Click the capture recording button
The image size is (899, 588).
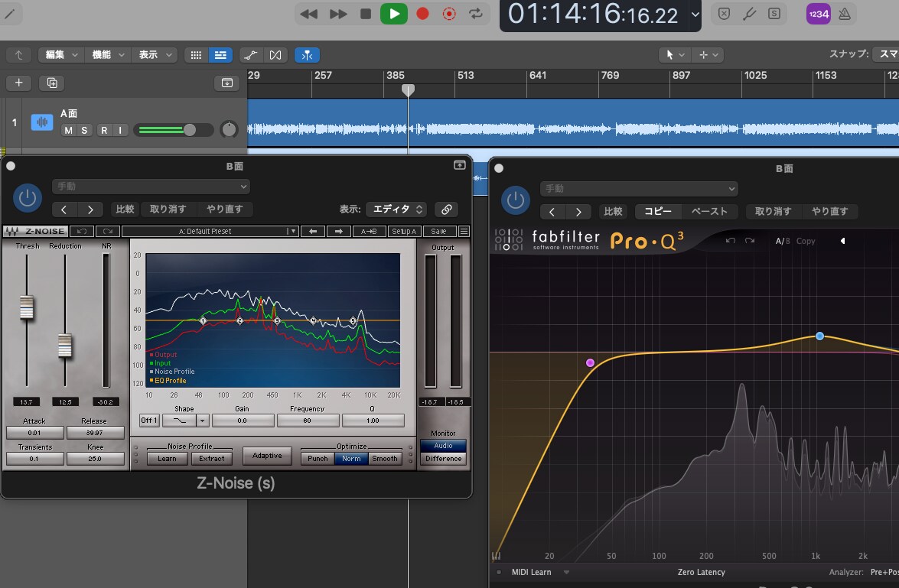tap(450, 14)
